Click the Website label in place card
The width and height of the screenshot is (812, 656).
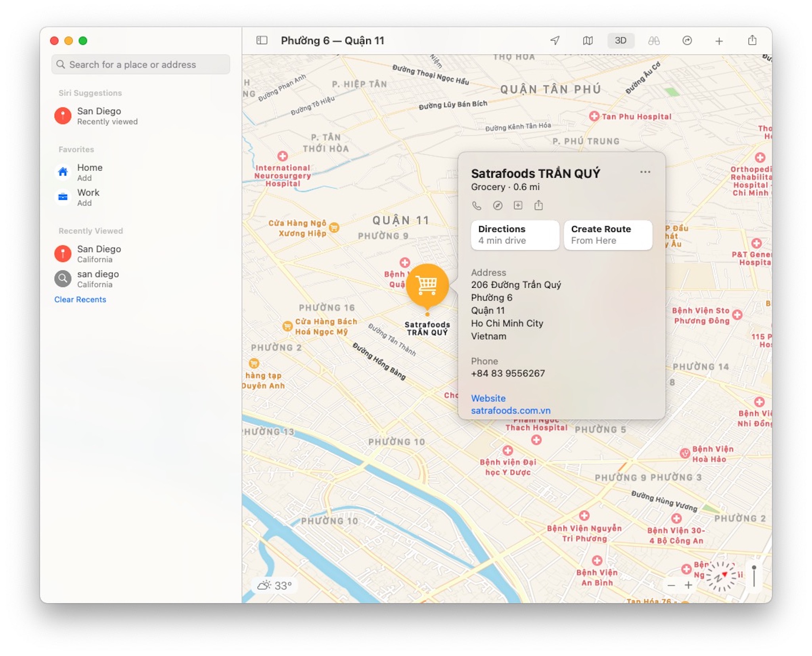click(x=488, y=398)
